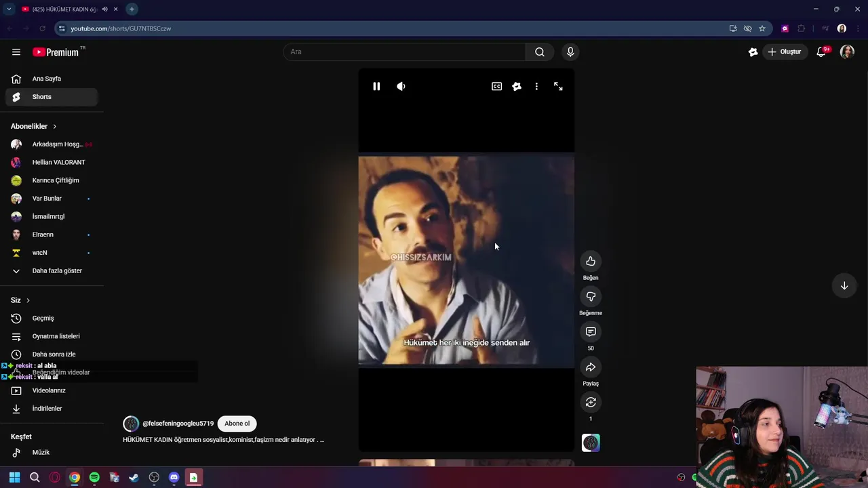The height and width of the screenshot is (488, 868).
Task: Open Opera GX from the taskbar
Action: (x=54, y=477)
